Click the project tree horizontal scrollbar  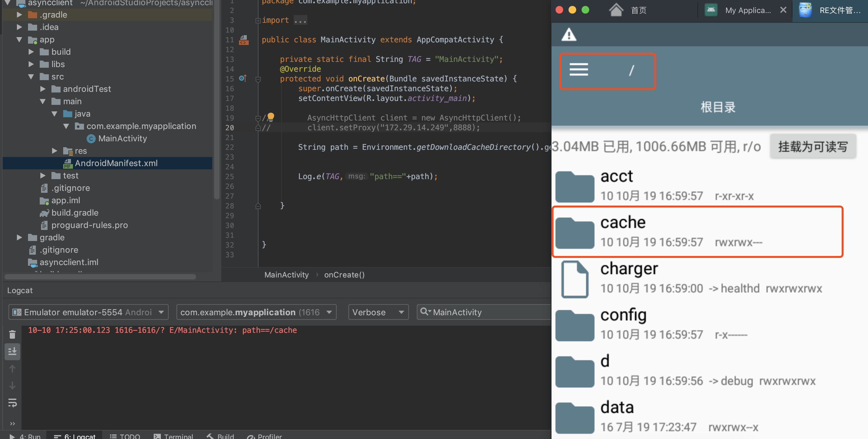click(x=100, y=276)
